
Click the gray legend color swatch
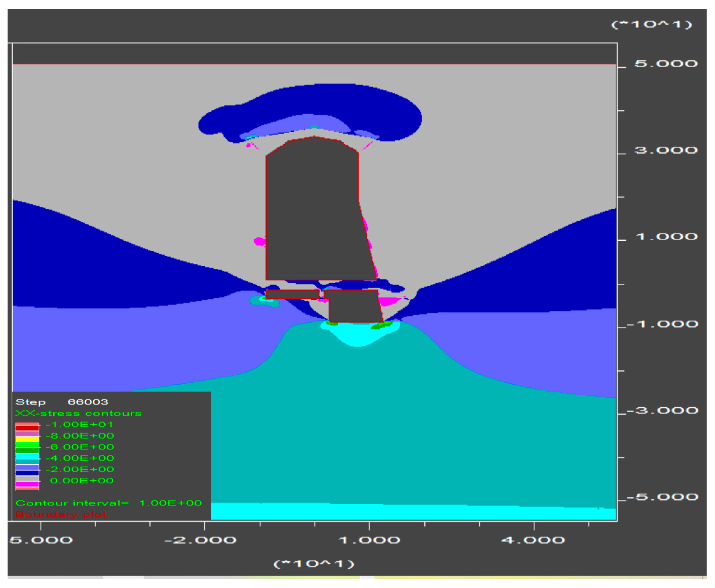27,478
